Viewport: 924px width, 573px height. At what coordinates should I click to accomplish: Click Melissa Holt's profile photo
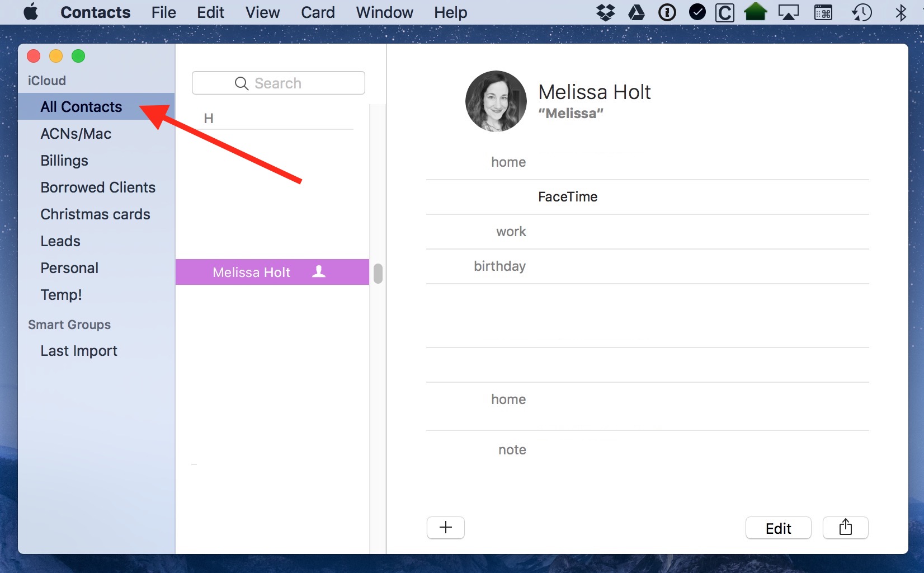496,101
